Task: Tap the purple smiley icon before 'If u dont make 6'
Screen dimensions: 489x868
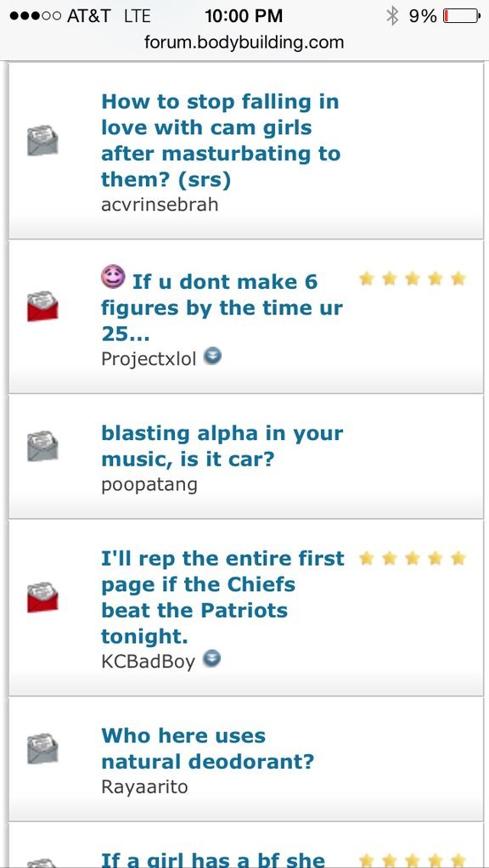Action: 113,276
